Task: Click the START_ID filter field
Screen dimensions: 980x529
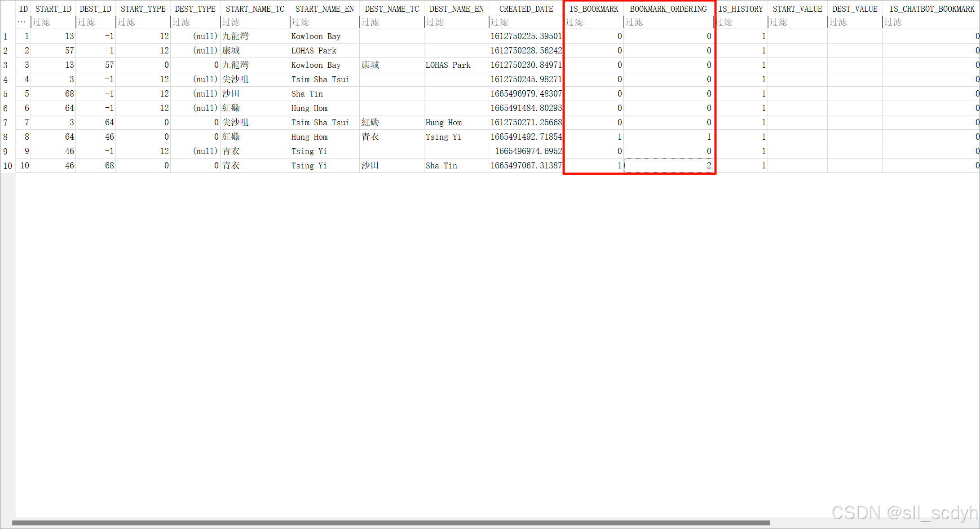Action: tap(53, 22)
